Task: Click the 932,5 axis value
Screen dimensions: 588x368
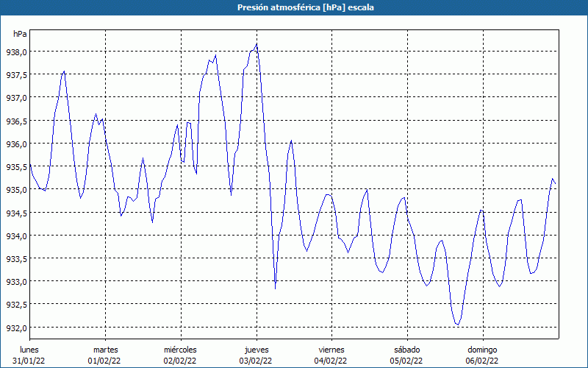Action: (16, 305)
